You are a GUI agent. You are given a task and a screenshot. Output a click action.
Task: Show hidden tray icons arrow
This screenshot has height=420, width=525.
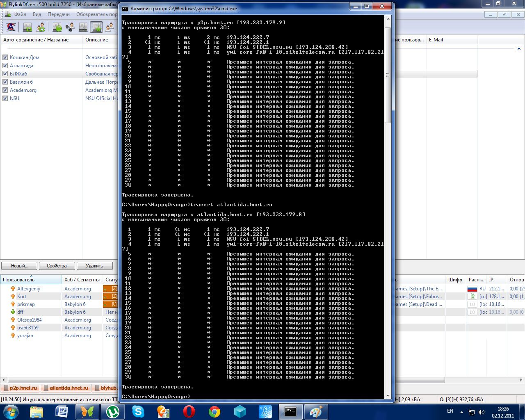tap(461, 411)
